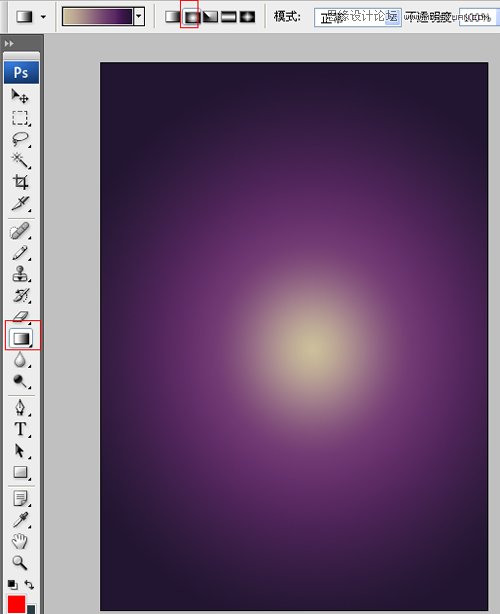Click the opacity value field

click(x=478, y=18)
